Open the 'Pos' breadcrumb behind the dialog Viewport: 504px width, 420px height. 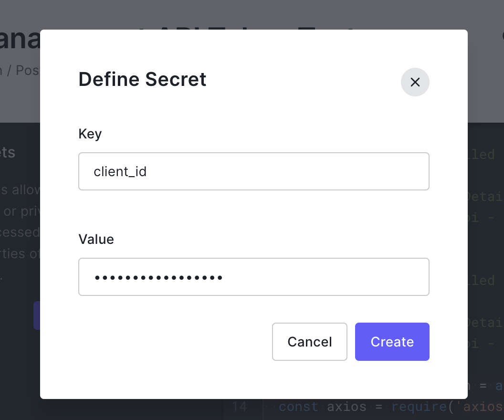29,70
